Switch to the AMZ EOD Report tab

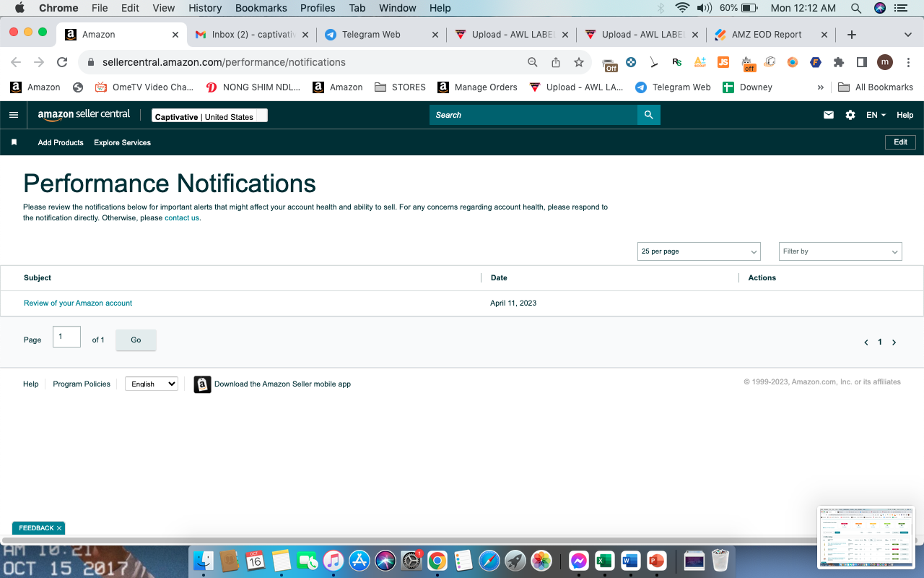[x=771, y=35]
